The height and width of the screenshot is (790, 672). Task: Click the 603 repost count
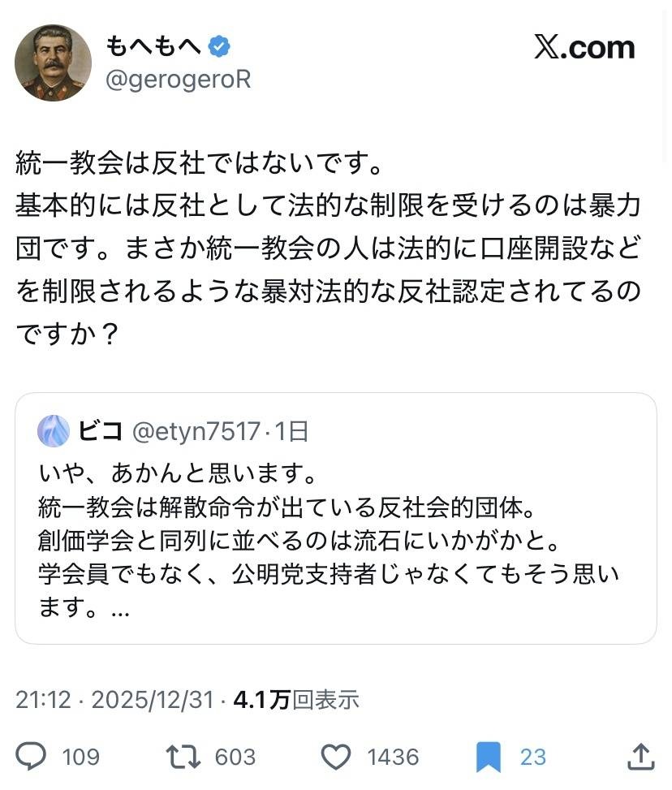[x=235, y=757]
